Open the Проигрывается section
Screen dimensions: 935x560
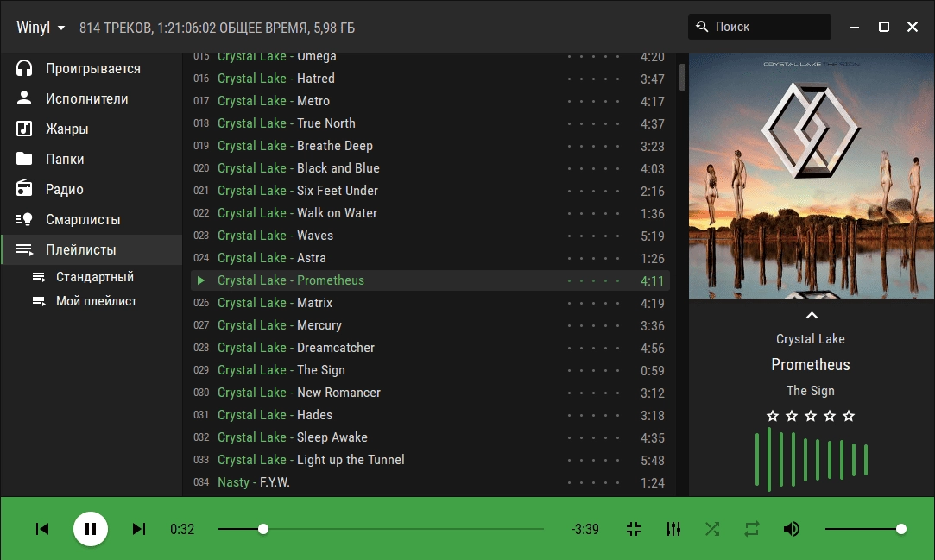[x=92, y=68]
